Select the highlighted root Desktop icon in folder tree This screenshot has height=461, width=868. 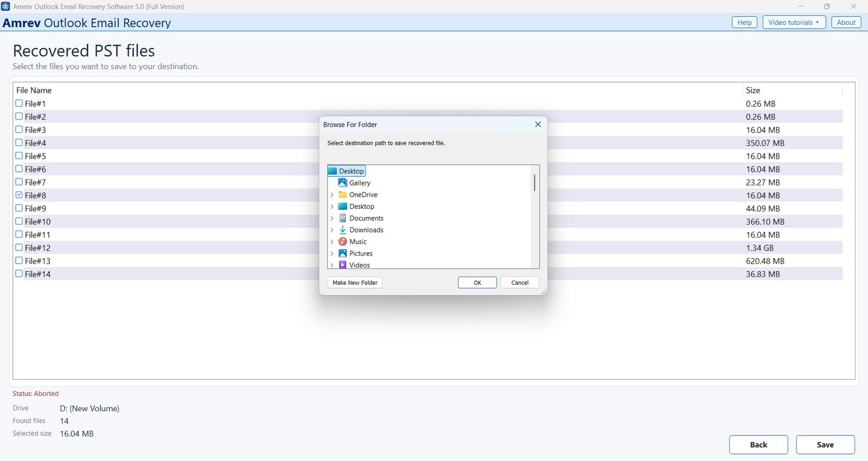coord(333,171)
